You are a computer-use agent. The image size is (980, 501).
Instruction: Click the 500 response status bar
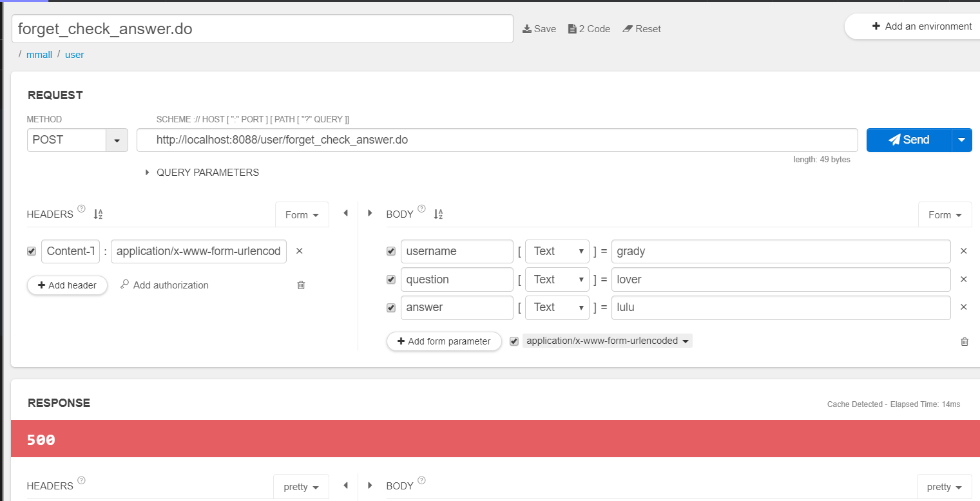(495, 439)
